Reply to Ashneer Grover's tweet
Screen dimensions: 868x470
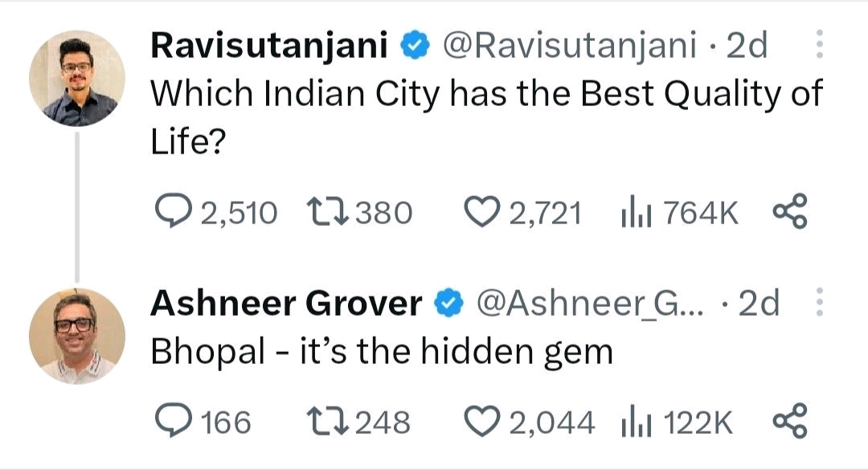point(170,421)
